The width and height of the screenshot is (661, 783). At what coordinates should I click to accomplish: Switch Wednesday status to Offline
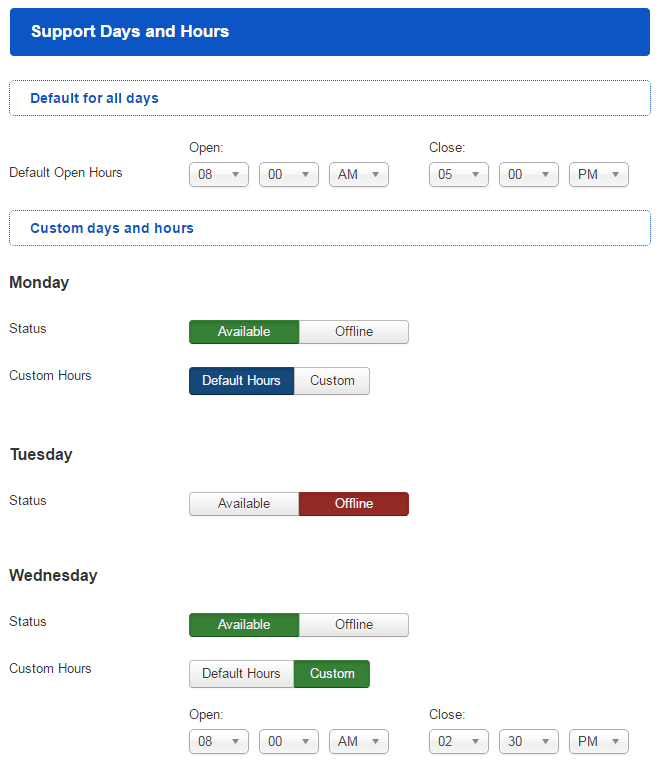354,625
